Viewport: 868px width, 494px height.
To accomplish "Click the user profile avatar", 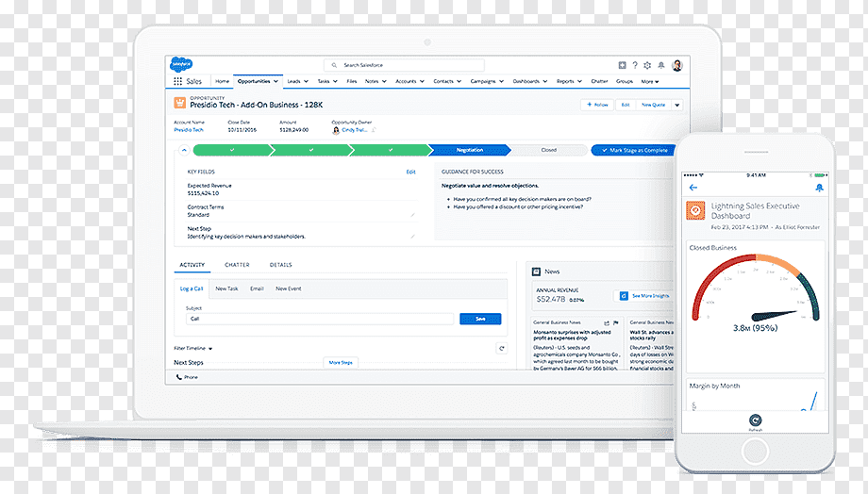I will [677, 65].
